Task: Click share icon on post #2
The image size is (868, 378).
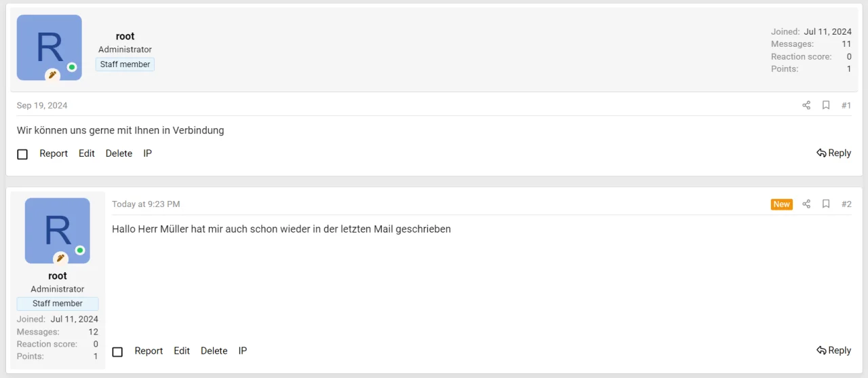Action: pyautogui.click(x=806, y=204)
